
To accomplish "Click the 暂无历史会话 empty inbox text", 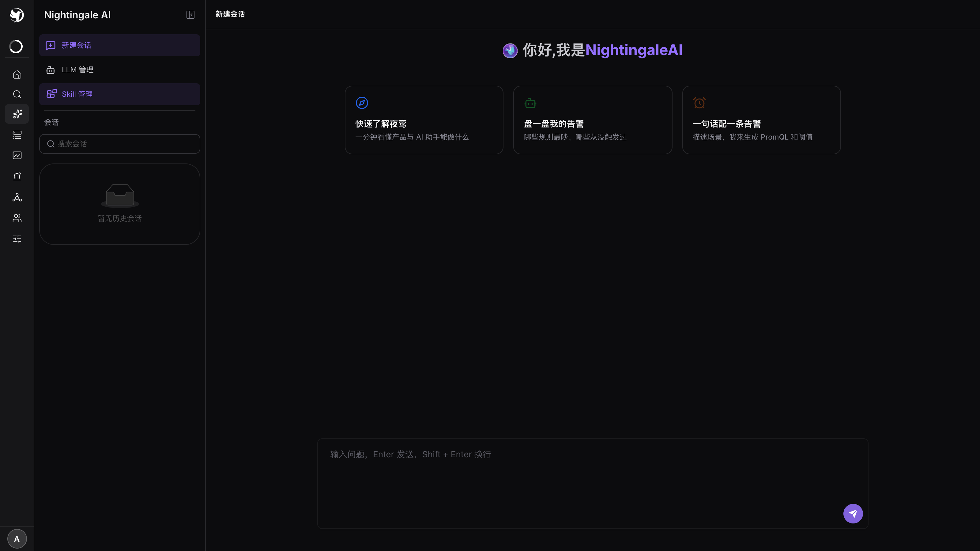I will tap(120, 219).
